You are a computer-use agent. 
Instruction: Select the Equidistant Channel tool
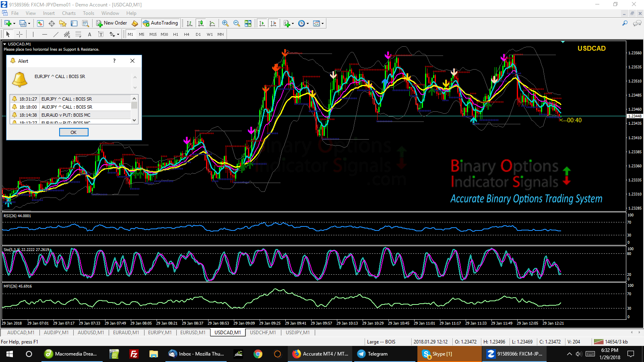point(67,34)
